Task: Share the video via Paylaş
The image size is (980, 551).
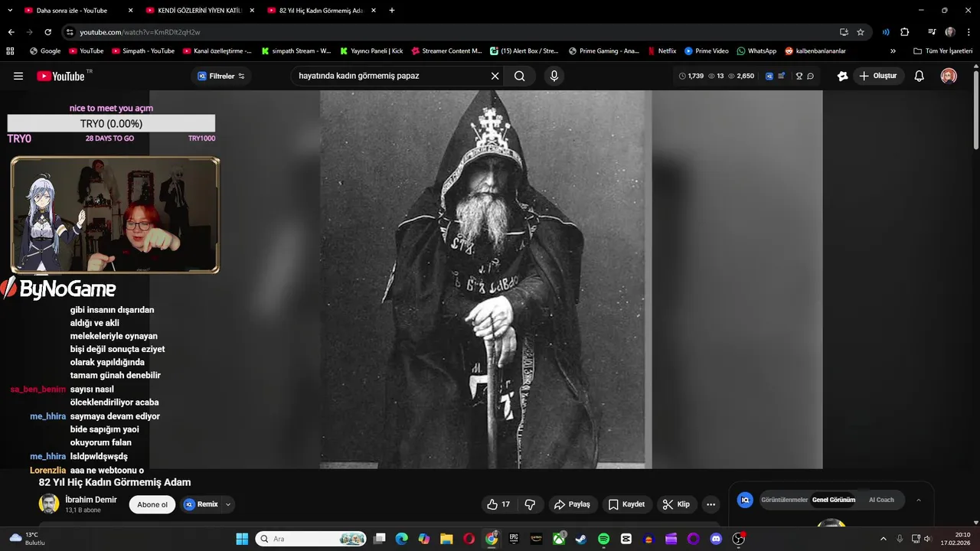Action: (572, 504)
